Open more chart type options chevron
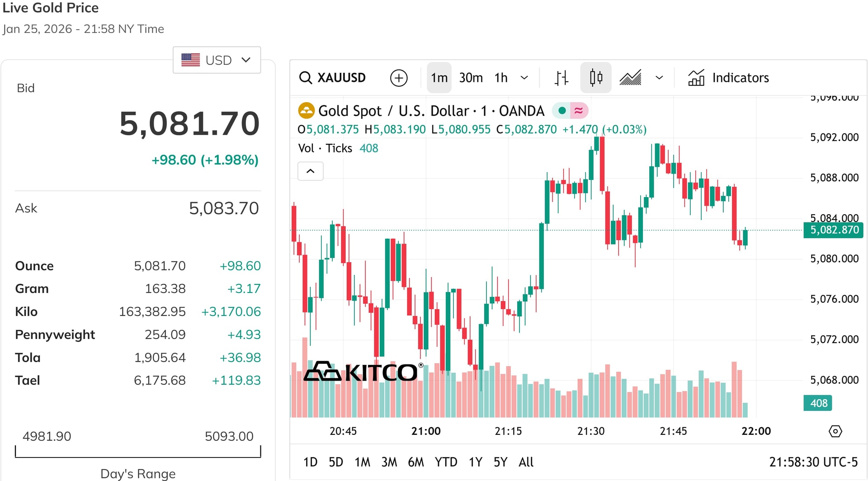This screenshot has height=481, width=868. click(659, 77)
